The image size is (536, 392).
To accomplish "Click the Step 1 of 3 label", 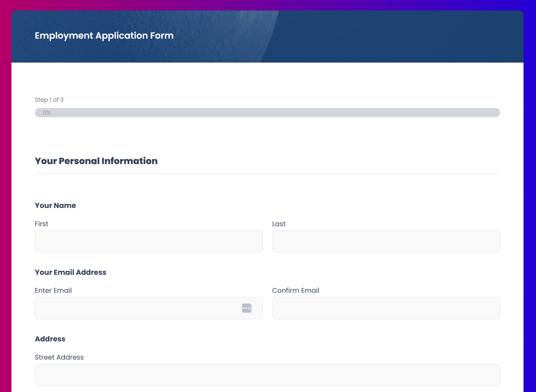I will click(x=49, y=99).
